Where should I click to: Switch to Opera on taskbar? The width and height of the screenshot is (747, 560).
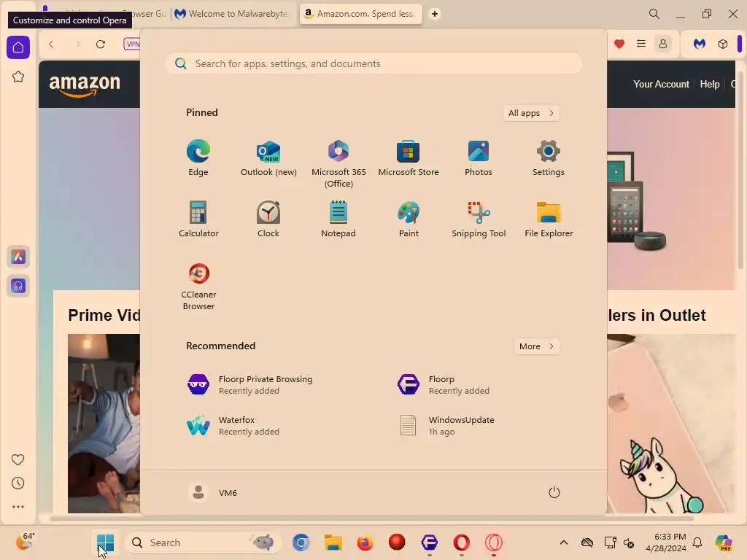(x=461, y=542)
